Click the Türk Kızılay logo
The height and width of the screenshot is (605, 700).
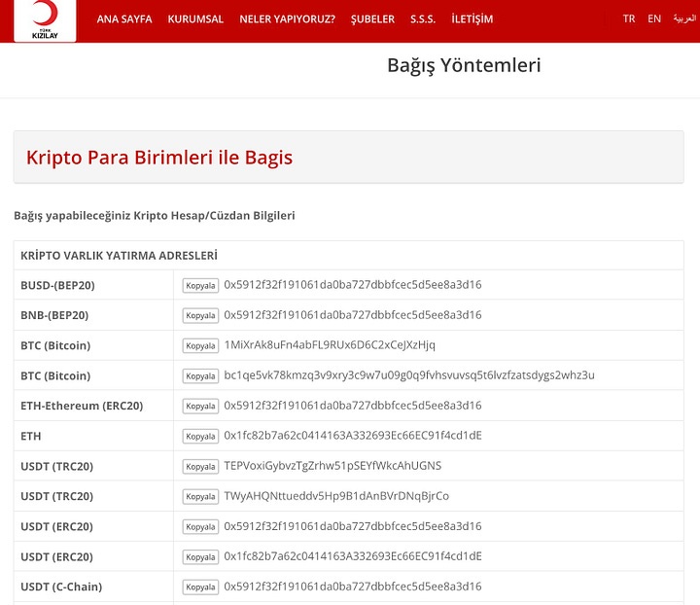point(45,20)
